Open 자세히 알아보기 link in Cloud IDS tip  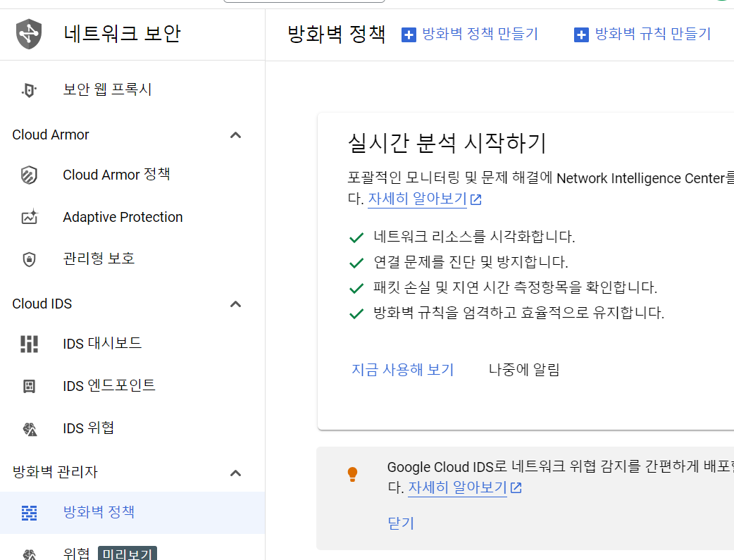click(x=458, y=487)
